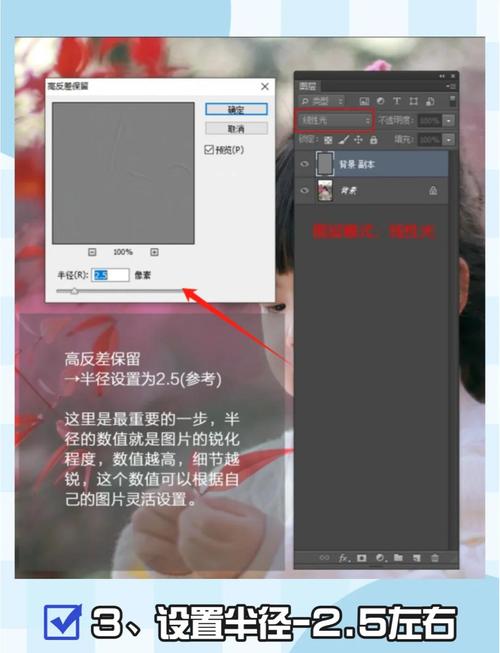The width and height of the screenshot is (500, 653).
Task: Create new adjustment layer icon
Action: [x=380, y=557]
